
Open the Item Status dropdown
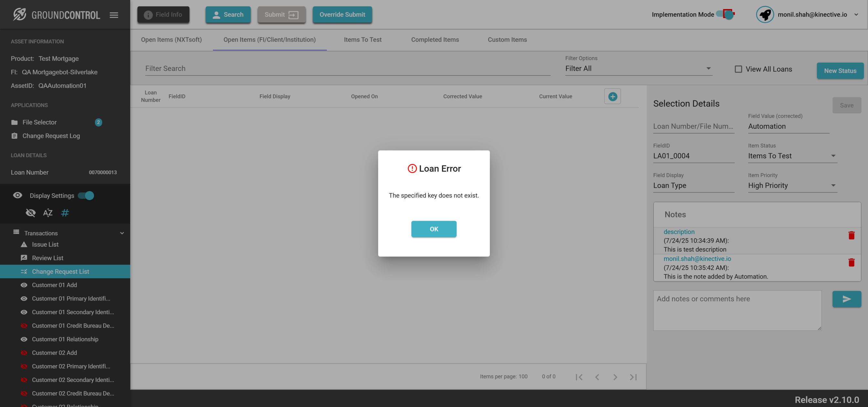792,156
